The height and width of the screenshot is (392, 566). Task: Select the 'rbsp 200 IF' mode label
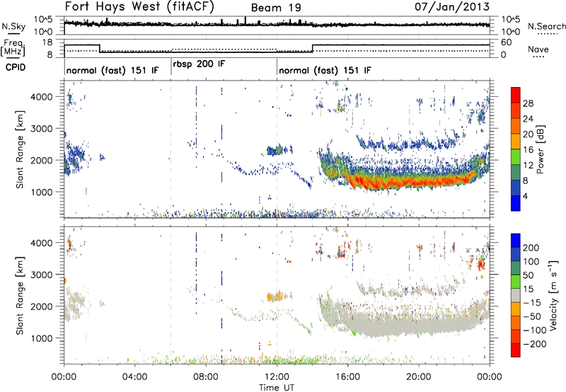(199, 64)
